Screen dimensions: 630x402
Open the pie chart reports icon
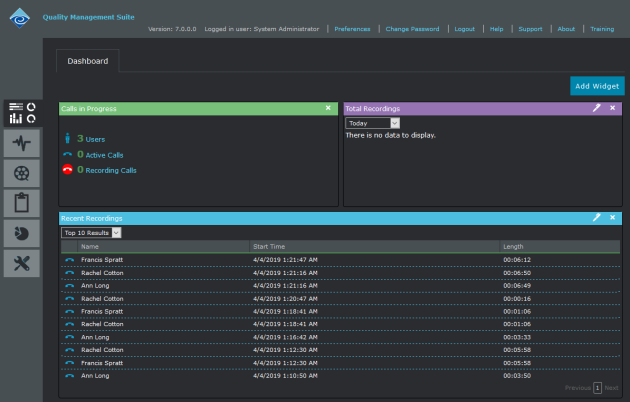21,233
